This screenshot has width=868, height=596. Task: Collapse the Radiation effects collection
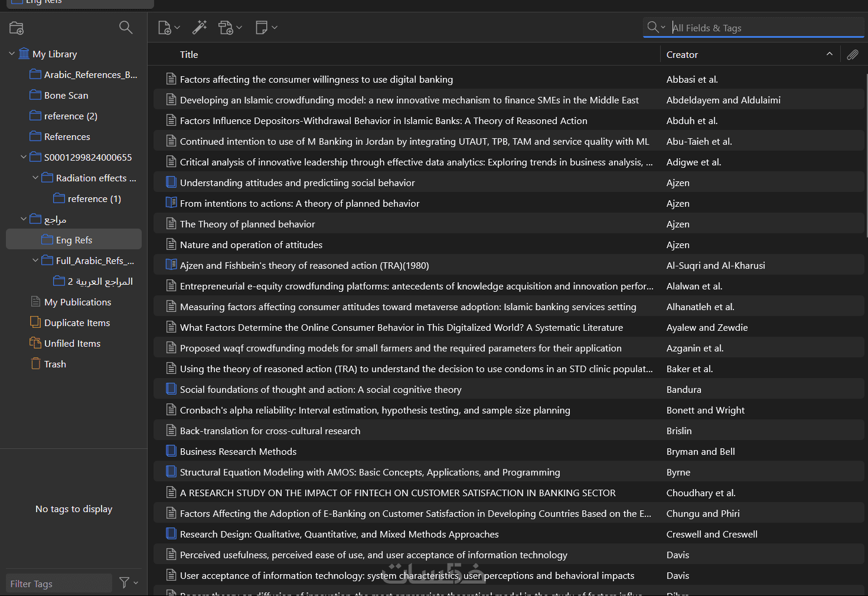point(35,178)
